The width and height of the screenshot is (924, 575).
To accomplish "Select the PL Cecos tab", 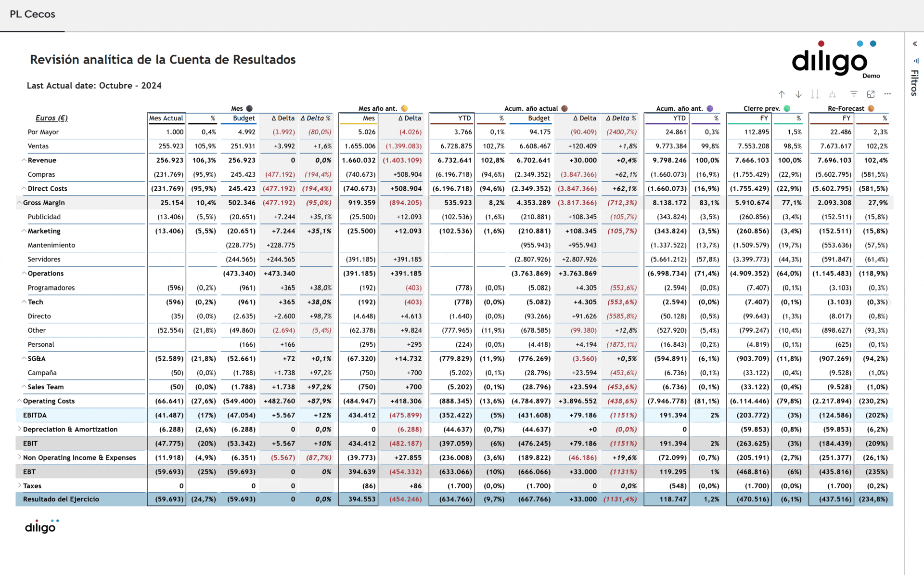I will (32, 14).
